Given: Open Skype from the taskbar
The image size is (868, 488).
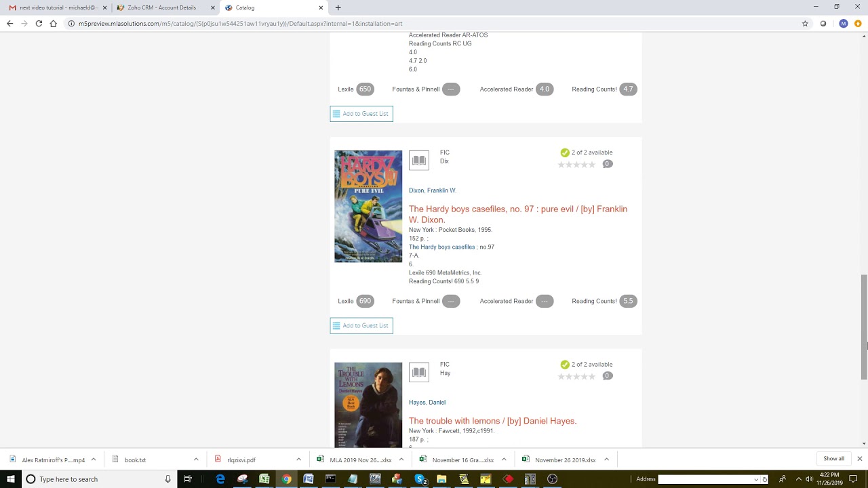Looking at the screenshot, I should [420, 479].
